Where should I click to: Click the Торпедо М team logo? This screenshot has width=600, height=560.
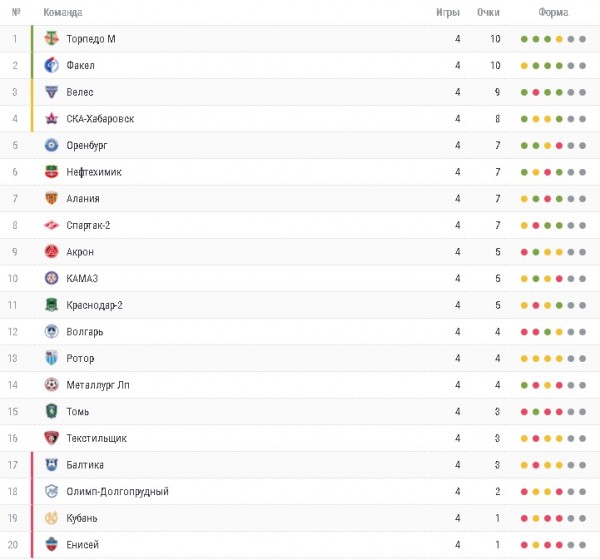tap(52, 39)
